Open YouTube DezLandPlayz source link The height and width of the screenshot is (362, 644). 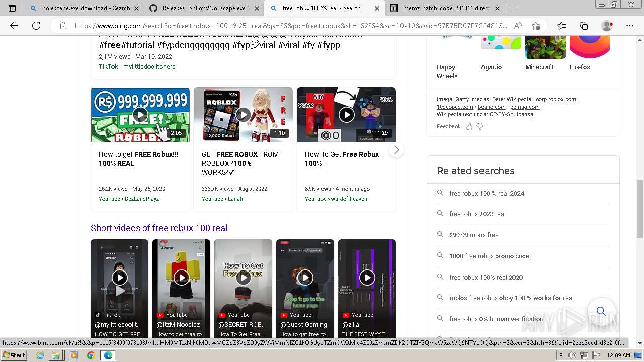pos(129,199)
